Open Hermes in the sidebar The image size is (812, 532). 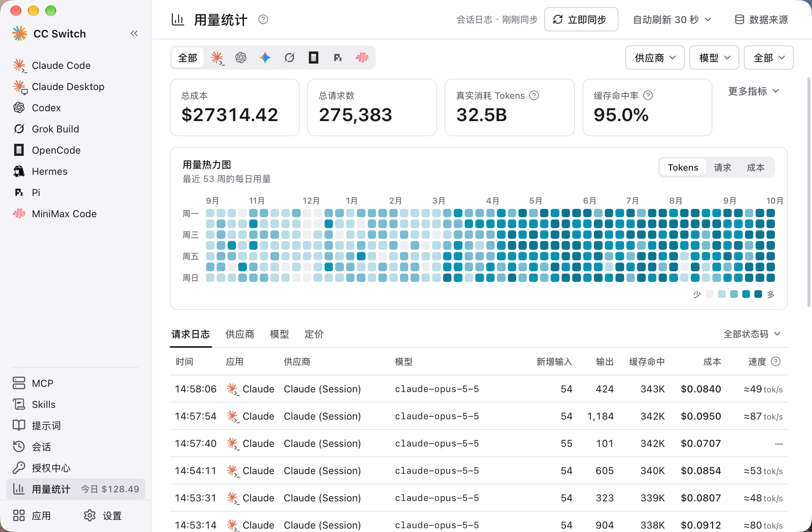76,171
